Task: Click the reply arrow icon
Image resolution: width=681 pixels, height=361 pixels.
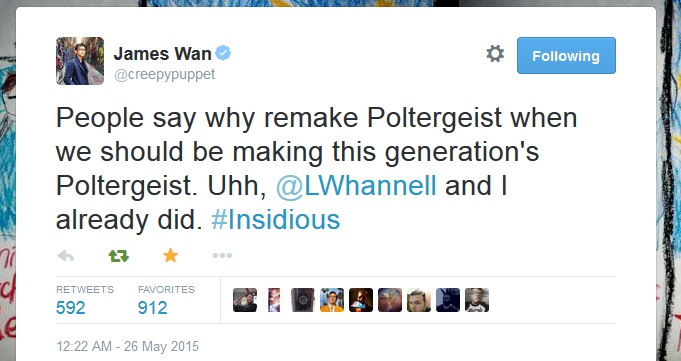Action: coord(66,256)
